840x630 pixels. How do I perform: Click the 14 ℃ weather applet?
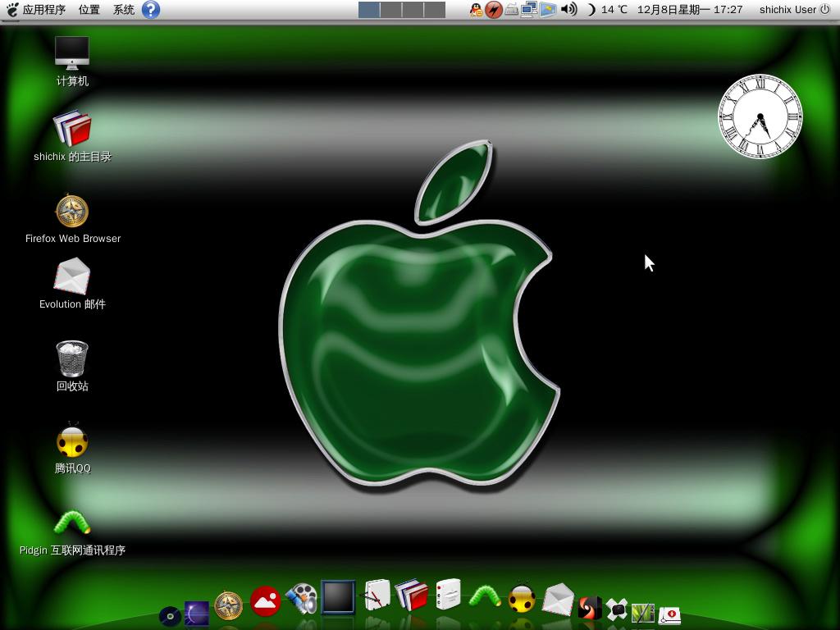(608, 10)
